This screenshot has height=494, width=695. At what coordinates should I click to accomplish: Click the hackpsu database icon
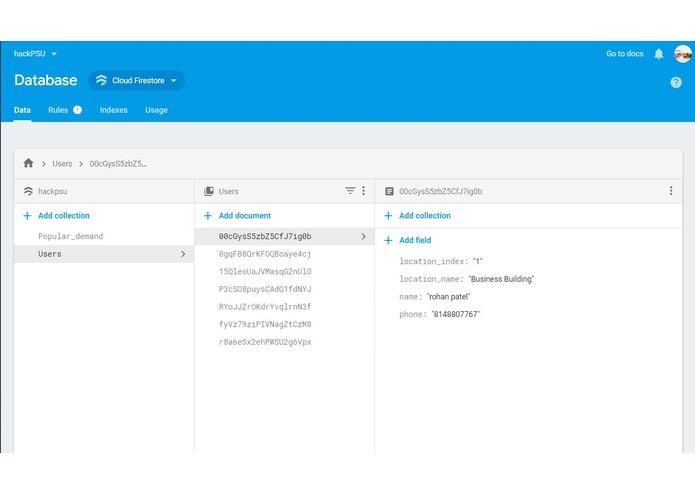tap(28, 191)
